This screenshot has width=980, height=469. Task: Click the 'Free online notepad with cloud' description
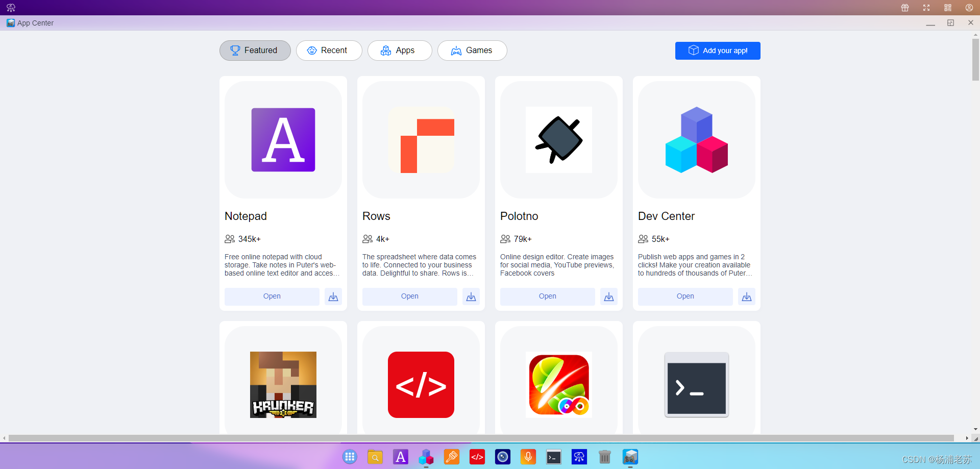(282, 265)
